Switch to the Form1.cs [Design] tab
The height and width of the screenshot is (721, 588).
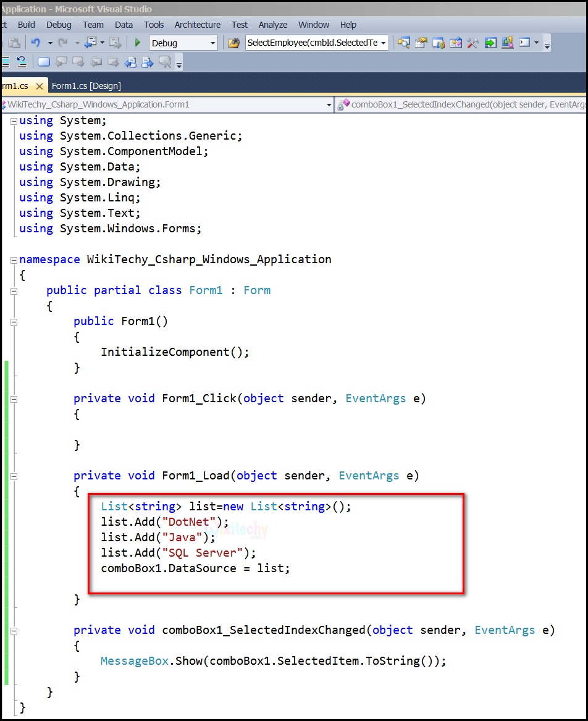coord(86,86)
